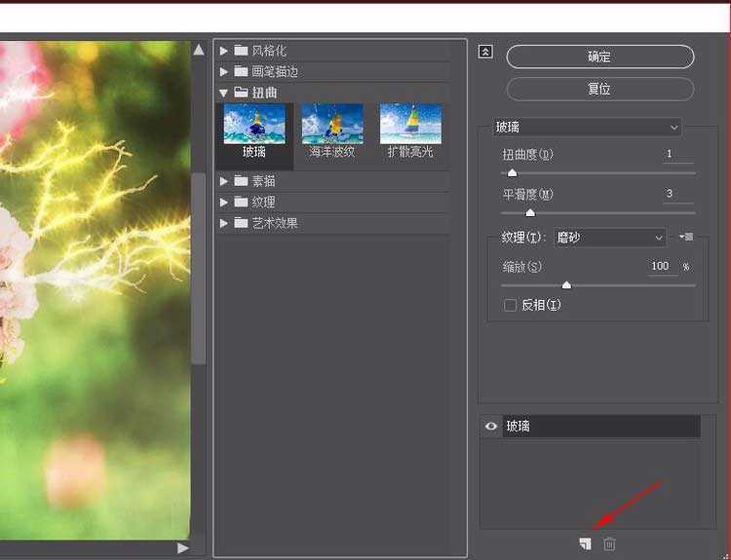This screenshot has height=560, width=731.
Task: Expand the 素描 category
Action: (224, 181)
